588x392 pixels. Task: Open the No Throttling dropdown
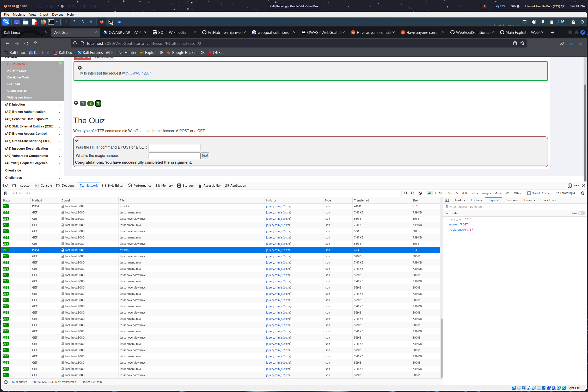tap(565, 193)
